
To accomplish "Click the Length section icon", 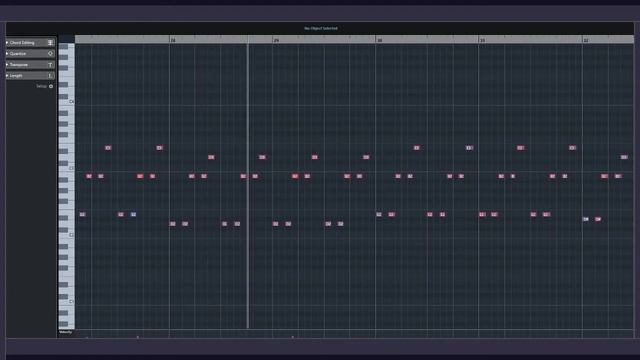I will pyautogui.click(x=51, y=76).
